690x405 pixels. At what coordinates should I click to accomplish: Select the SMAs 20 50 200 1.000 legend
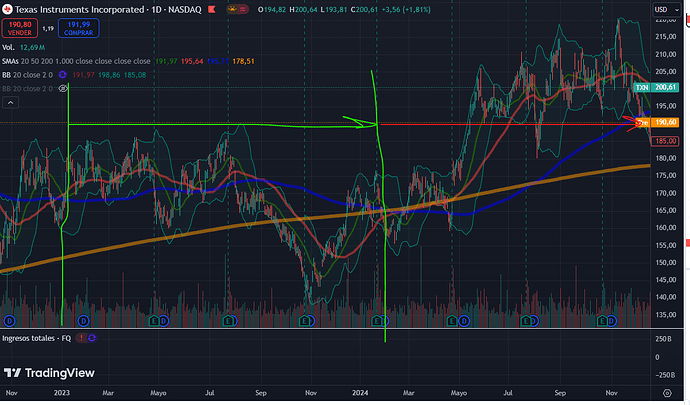(76, 61)
